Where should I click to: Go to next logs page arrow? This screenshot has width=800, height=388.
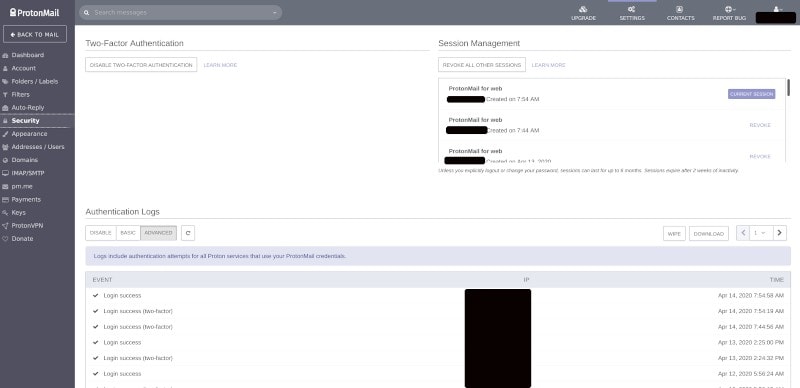pos(780,233)
